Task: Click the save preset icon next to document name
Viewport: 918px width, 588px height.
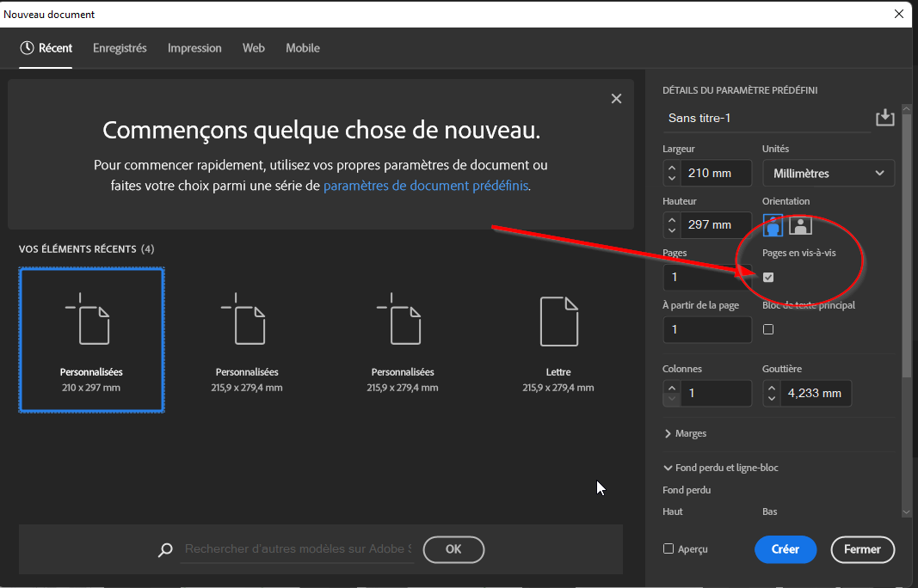Action: coord(884,118)
